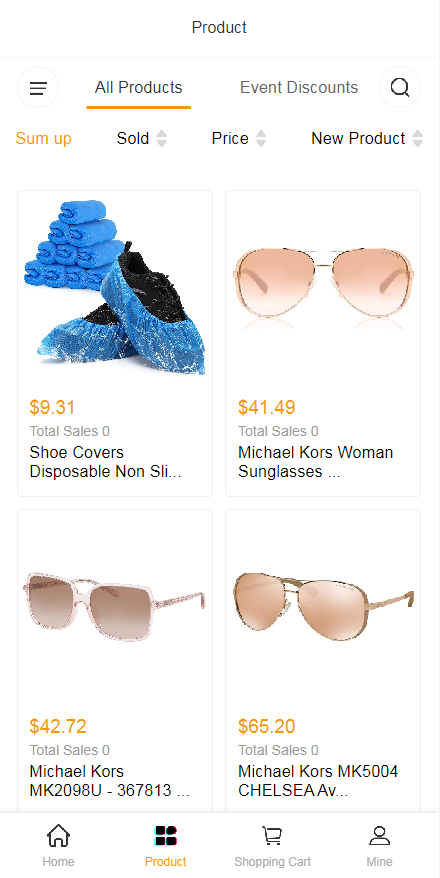This screenshot has width=440, height=878.
Task: Toggle sort arrows next to Sold
Action: (161, 138)
